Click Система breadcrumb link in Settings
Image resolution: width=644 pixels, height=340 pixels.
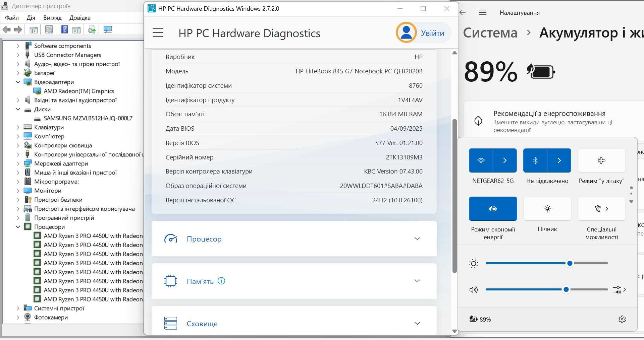coord(490,33)
